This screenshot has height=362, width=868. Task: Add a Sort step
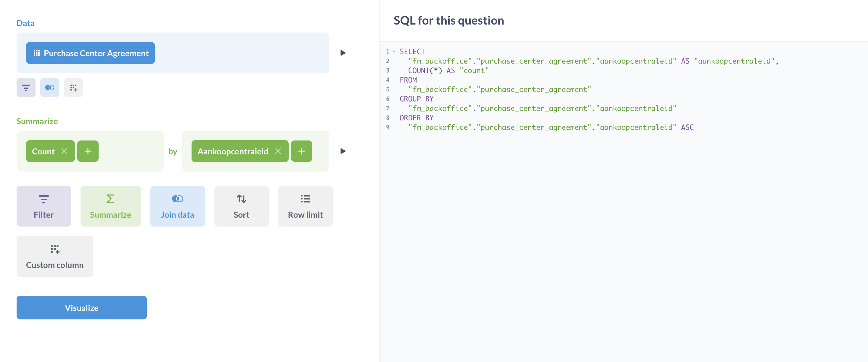tap(241, 206)
